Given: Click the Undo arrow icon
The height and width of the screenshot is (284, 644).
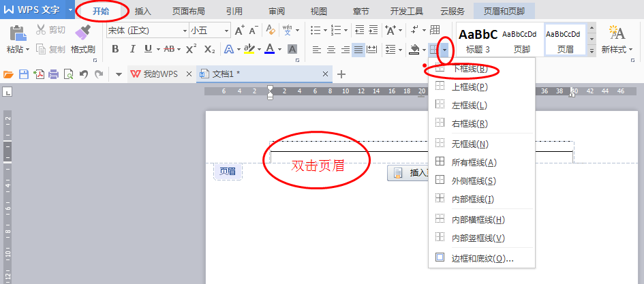Looking at the screenshot, I should pos(84,74).
